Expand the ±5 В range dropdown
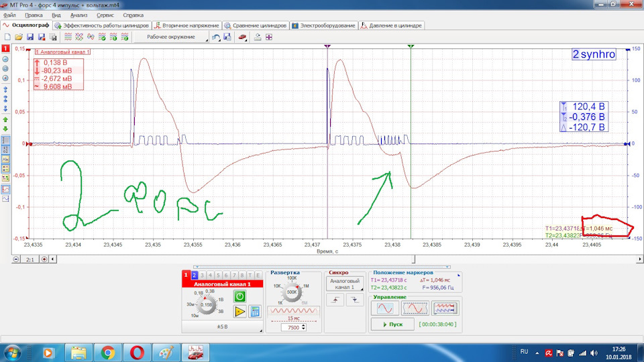 click(x=222, y=326)
